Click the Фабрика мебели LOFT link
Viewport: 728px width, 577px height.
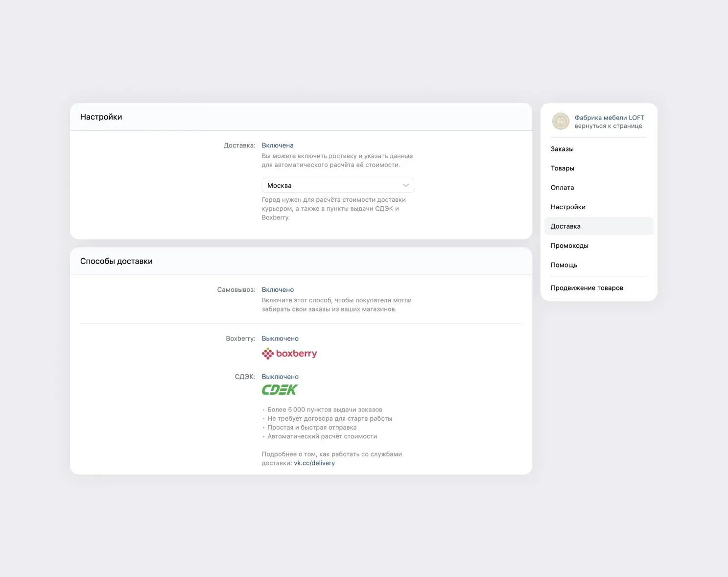[x=609, y=118]
